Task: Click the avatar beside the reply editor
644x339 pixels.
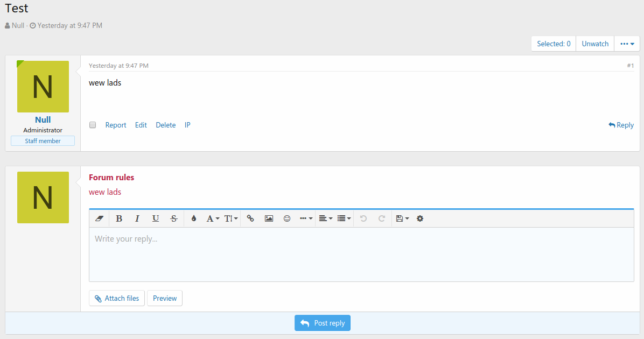Action: point(43,197)
